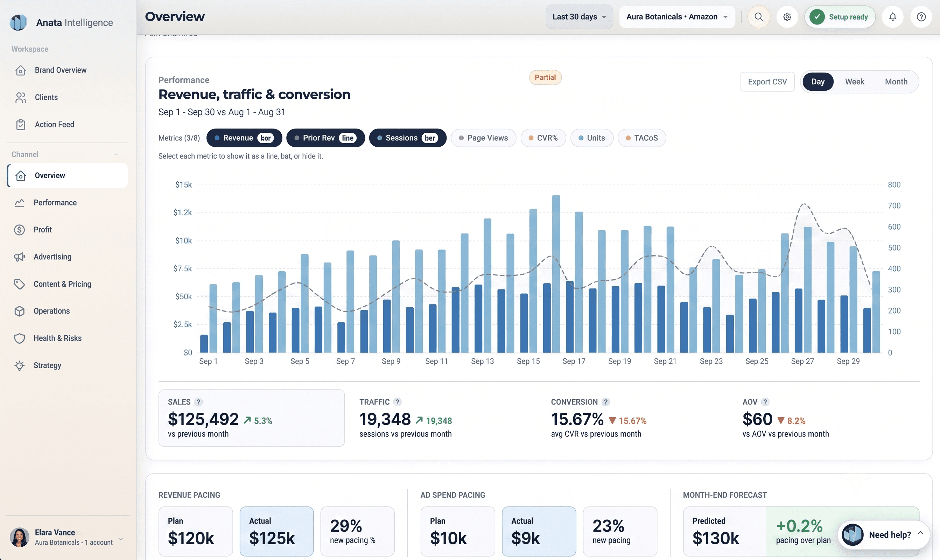Click the green Setup ready checkmark icon

click(x=817, y=16)
